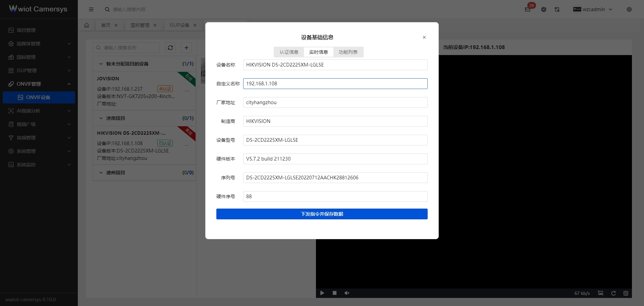The height and width of the screenshot is (306, 644).
Task: Click the 下发指令并保存数据 button
Action: point(322,214)
